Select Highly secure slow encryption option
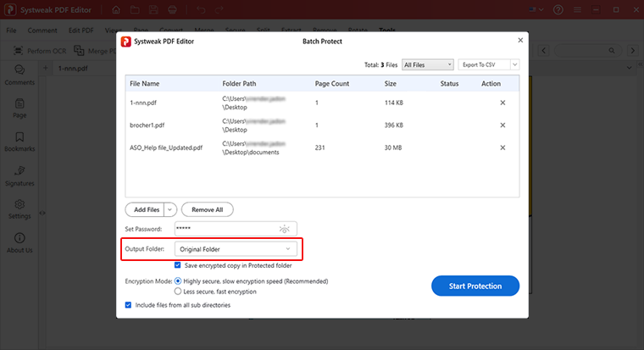The height and width of the screenshot is (350, 644). (178, 281)
